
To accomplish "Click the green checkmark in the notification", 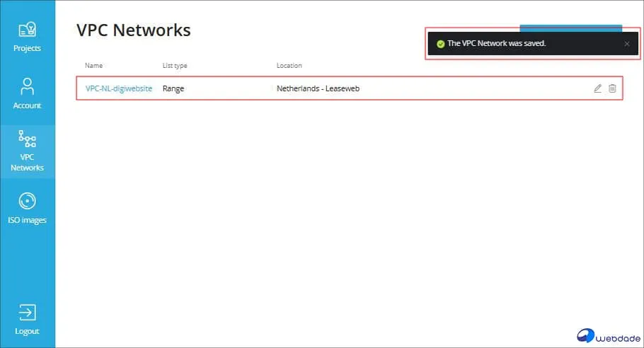I will tap(440, 44).
